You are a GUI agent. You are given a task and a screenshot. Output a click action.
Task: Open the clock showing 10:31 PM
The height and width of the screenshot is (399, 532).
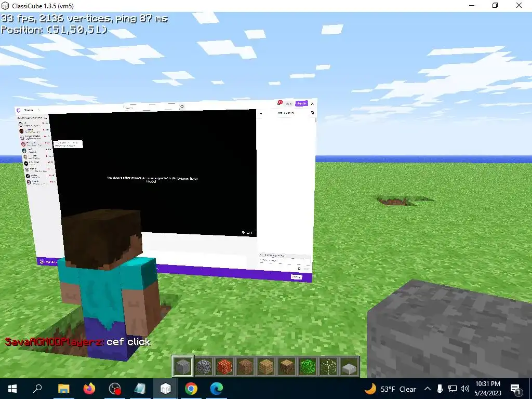[x=488, y=389]
